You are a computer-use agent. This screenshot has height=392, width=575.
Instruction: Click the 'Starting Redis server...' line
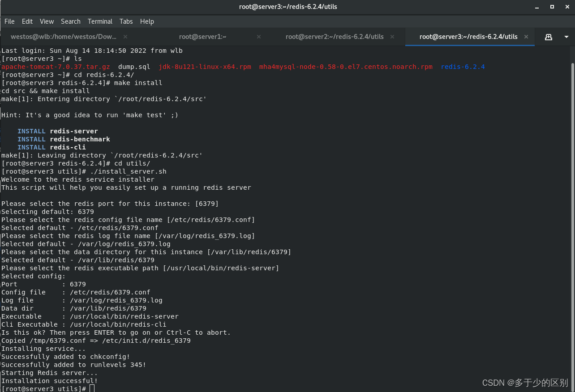click(x=50, y=373)
